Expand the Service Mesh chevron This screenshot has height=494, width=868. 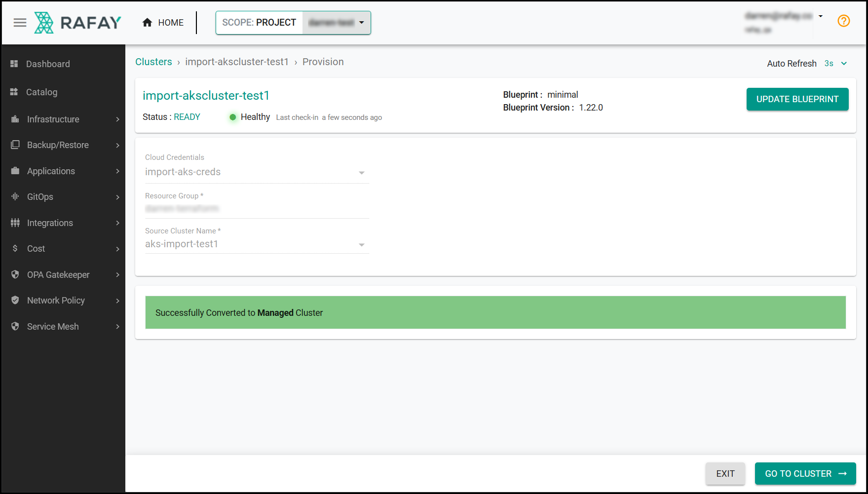[117, 327]
